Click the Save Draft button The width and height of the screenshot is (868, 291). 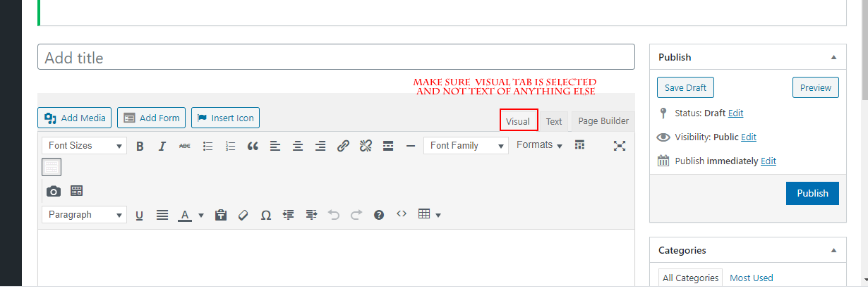pos(686,88)
